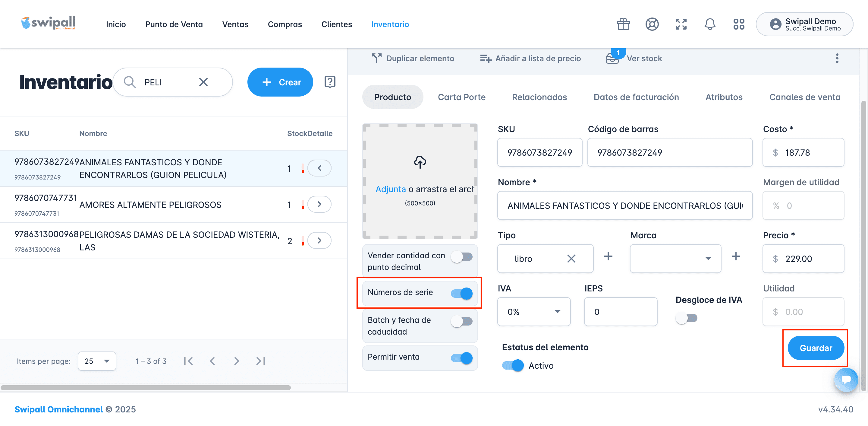Open the gift rewards icon
Screen dimensions: 868x426
pyautogui.click(x=623, y=24)
